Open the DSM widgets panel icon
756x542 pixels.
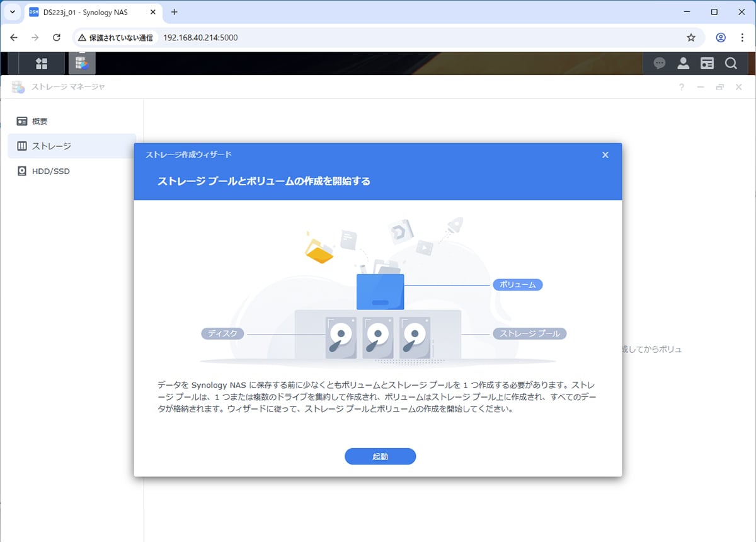[707, 63]
